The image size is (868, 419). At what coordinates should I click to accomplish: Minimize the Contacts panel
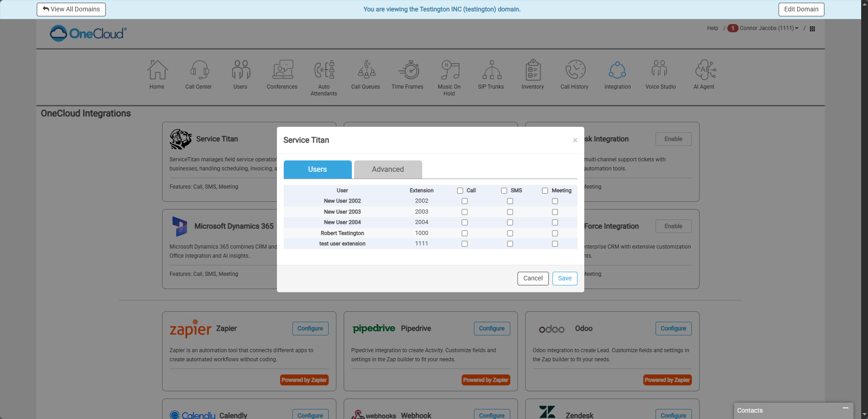(845, 409)
